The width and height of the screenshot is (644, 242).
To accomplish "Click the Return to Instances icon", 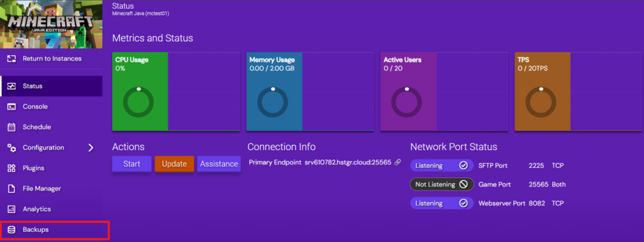I will pyautogui.click(x=11, y=59).
